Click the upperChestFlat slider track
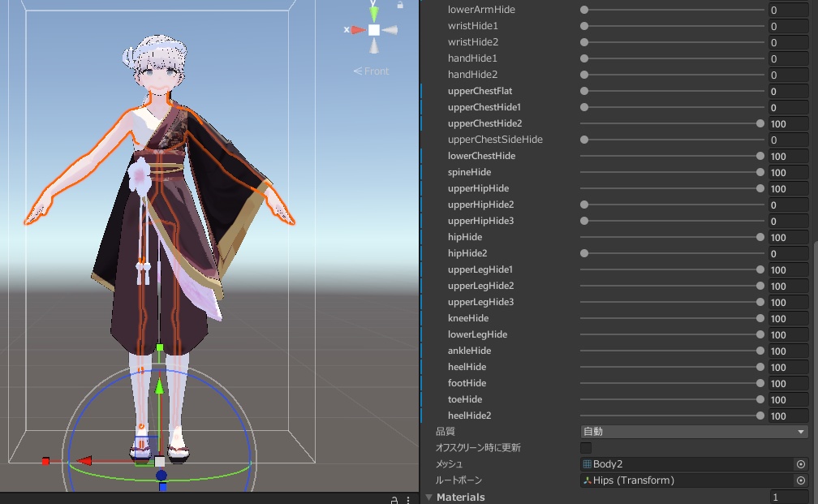This screenshot has height=504, width=818. [673, 91]
